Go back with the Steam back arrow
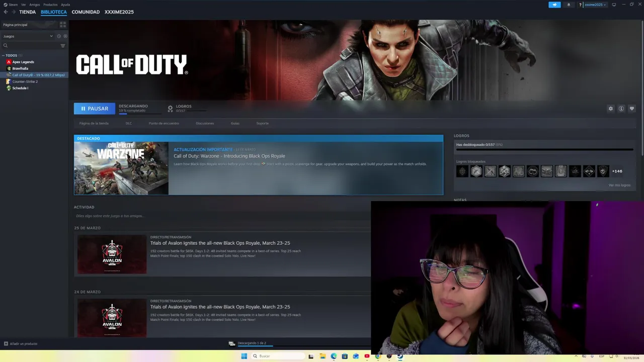Screen dimensions: 644x362 (6, 12)
